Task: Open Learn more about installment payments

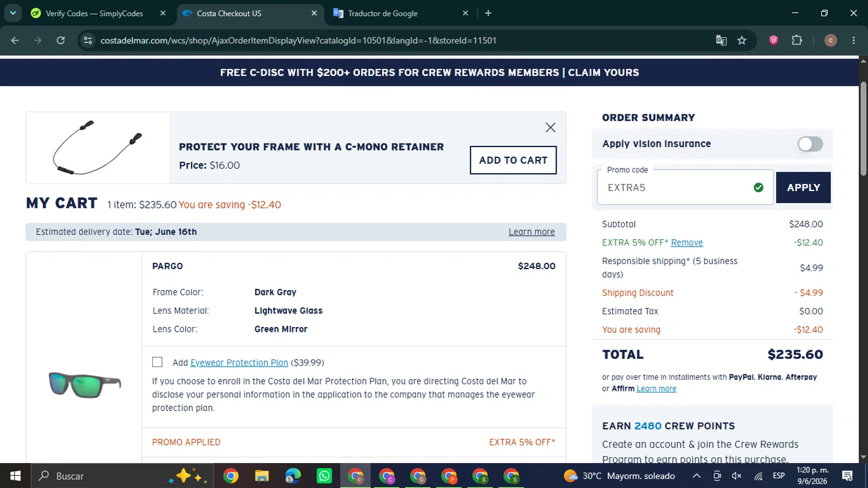Action: tap(656, 388)
